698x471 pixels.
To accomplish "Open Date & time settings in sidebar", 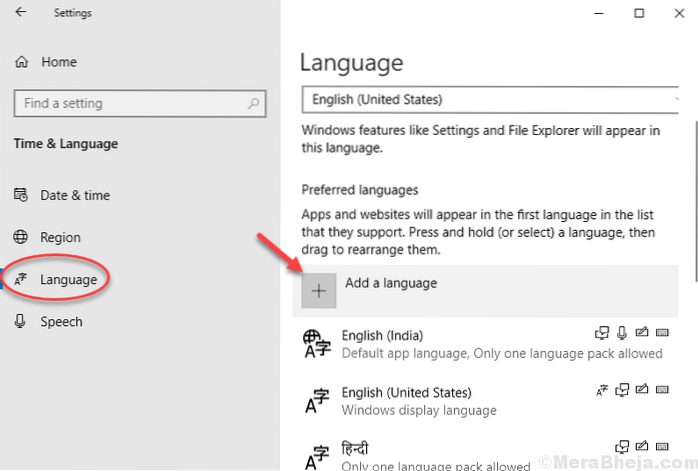I will tap(75, 195).
